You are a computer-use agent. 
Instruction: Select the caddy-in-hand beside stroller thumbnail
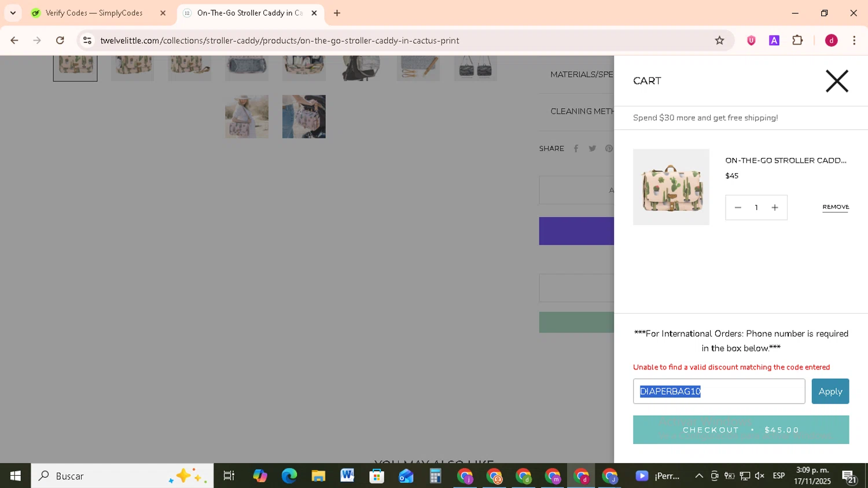tap(304, 116)
